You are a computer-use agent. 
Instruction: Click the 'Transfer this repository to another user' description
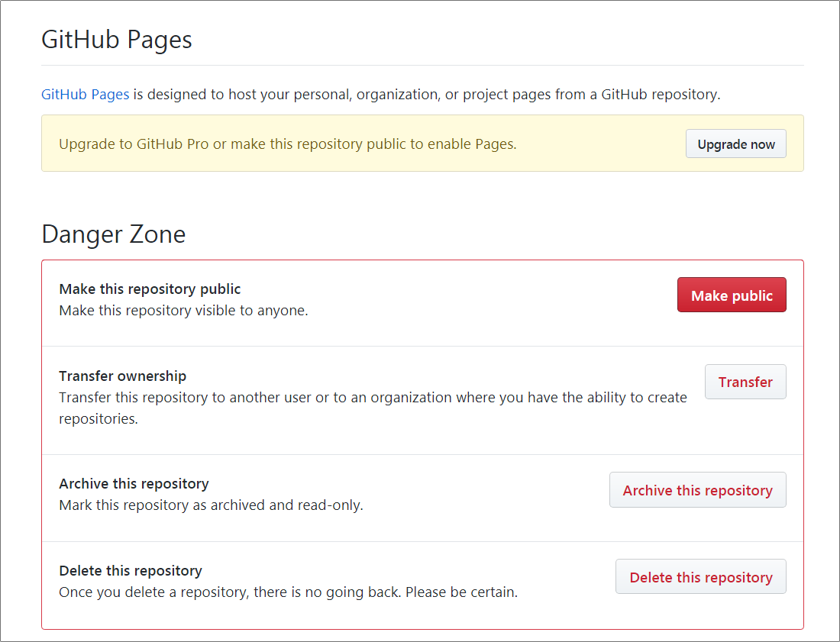(x=373, y=408)
